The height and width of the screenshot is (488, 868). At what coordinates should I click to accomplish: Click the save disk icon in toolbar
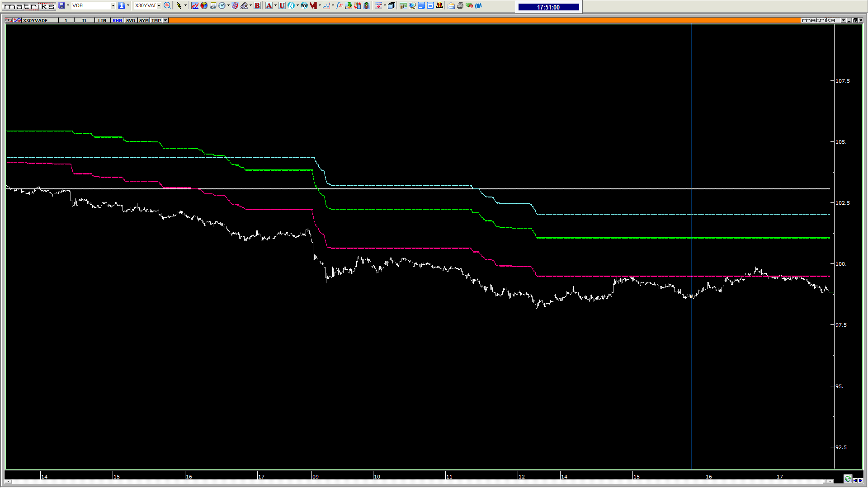click(x=61, y=5)
